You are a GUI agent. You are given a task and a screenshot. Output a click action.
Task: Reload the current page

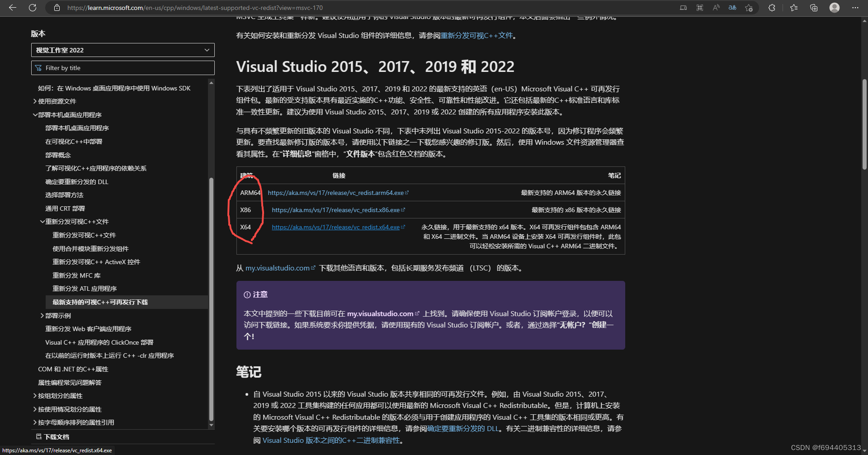pyautogui.click(x=33, y=8)
